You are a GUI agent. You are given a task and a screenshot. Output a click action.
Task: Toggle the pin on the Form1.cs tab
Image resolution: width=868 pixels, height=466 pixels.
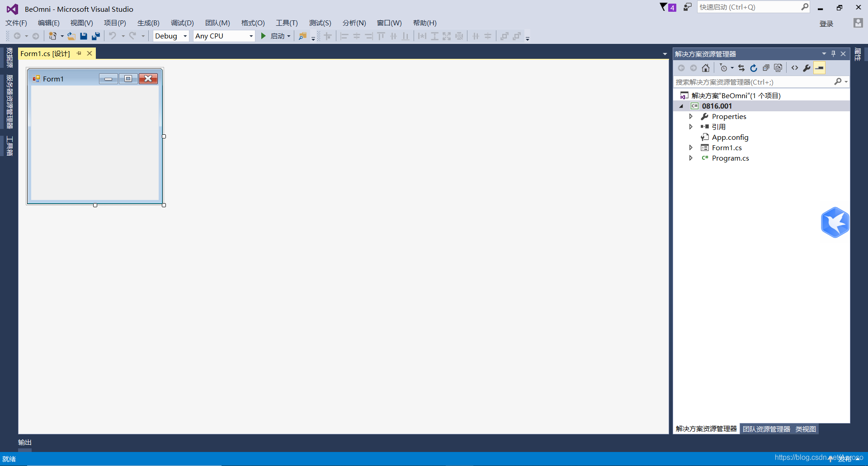[x=79, y=53]
